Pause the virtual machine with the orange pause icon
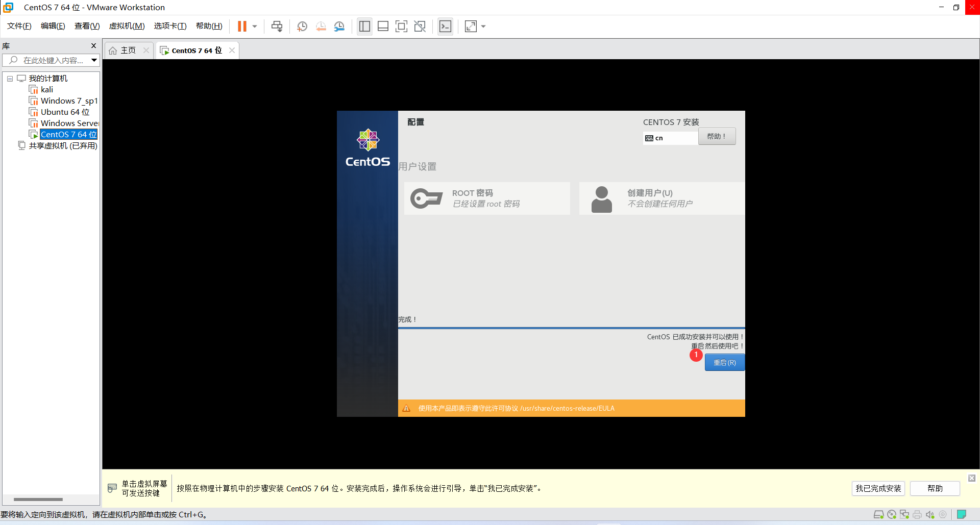The width and height of the screenshot is (980, 525). 242,26
